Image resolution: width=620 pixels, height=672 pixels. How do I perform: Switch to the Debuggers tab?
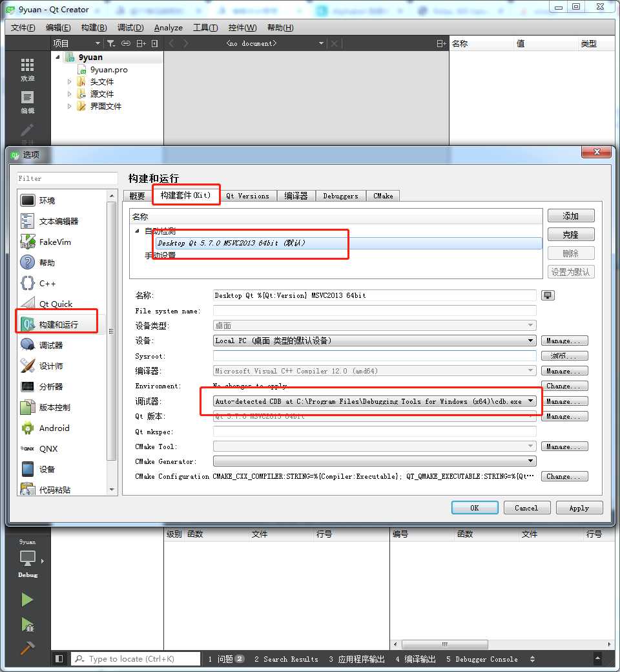coord(340,196)
